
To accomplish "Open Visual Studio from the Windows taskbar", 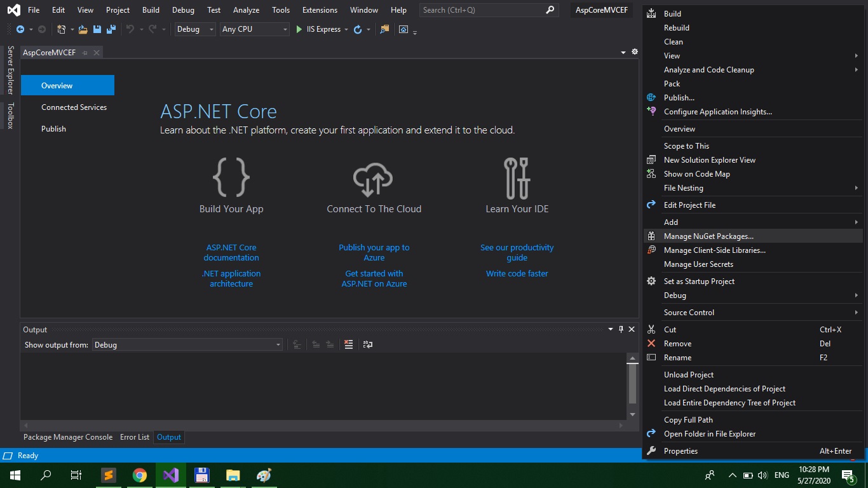I will [170, 475].
